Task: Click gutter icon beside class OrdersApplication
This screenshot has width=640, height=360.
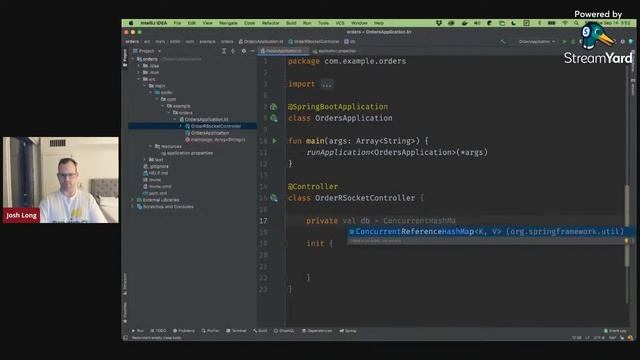Action: (x=274, y=118)
